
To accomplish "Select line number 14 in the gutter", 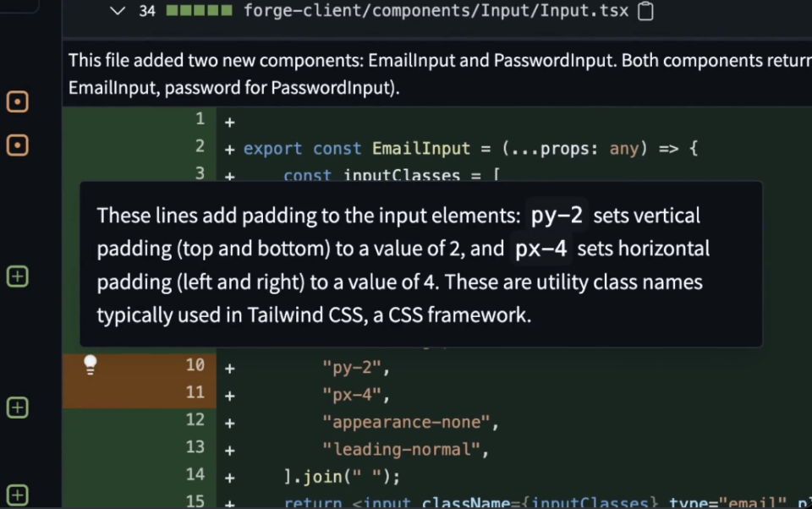I will pyautogui.click(x=195, y=474).
